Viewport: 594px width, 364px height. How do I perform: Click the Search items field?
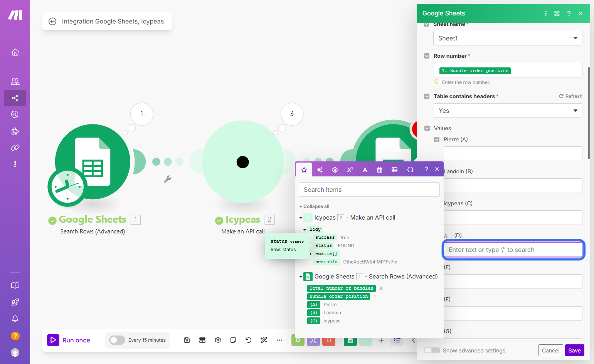369,190
